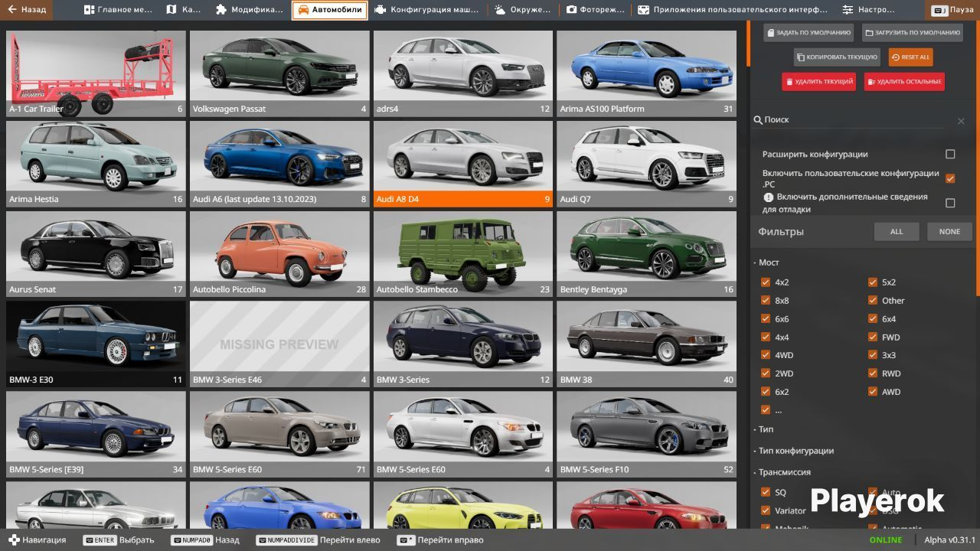Enable Включить дополнительные сведения для отладки checkbox
Image resolution: width=980 pixels, height=551 pixels.
pyautogui.click(x=950, y=203)
